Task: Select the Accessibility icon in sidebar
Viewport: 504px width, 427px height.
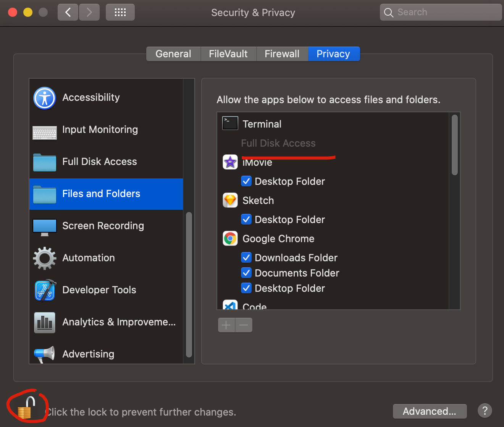Action: point(45,98)
